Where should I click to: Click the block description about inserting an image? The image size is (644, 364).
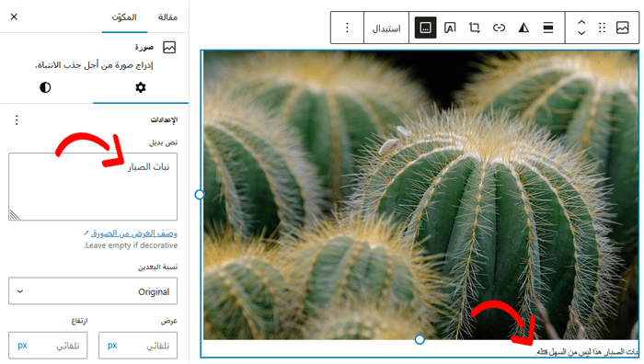coord(94,65)
